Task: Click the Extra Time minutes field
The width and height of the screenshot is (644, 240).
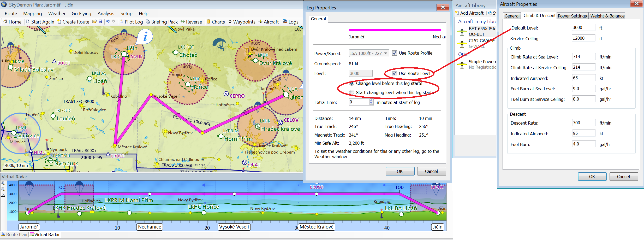Action: tap(359, 102)
